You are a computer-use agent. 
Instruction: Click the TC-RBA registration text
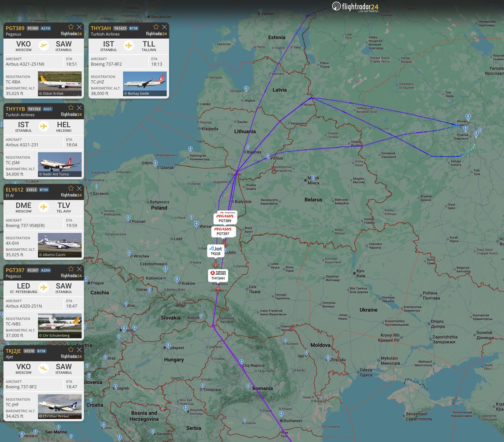[13, 82]
